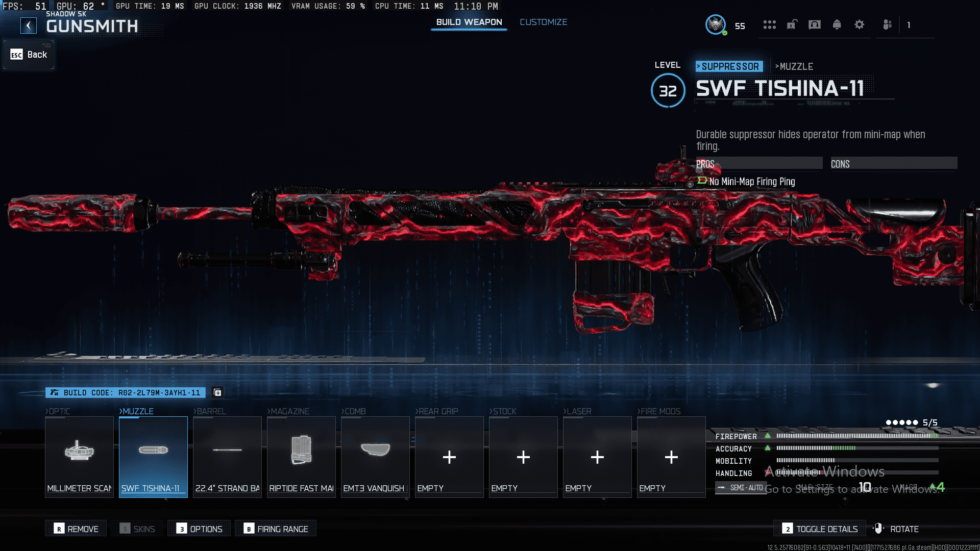The width and height of the screenshot is (980, 551).
Task: Expand the Barrel category header
Action: 209,411
